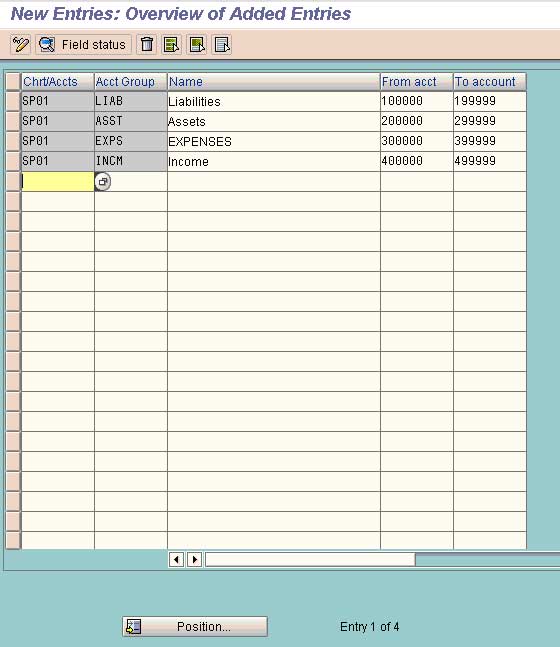
Task: Click the scroll left arrow below the table
Action: (x=177, y=560)
